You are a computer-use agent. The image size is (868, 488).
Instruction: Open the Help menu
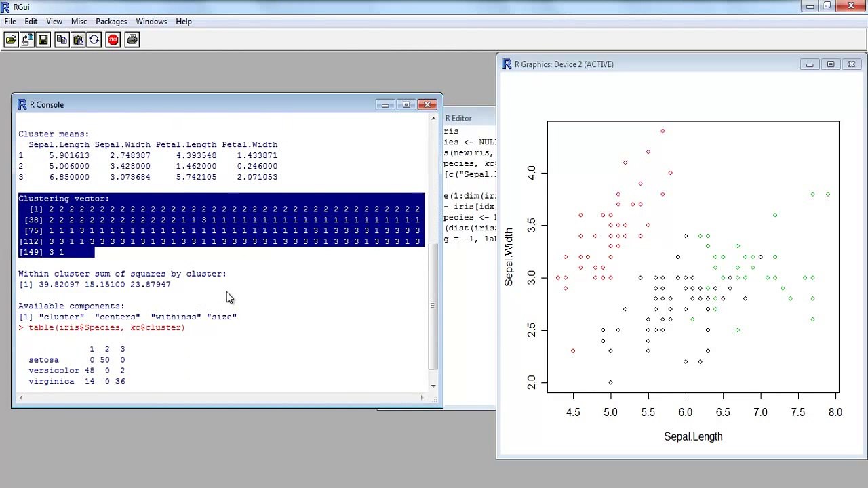click(x=184, y=22)
